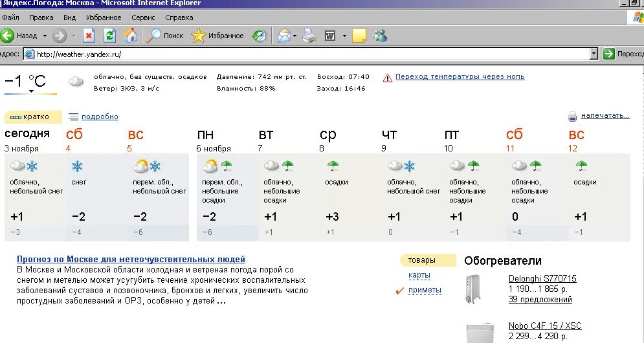Click the Forward arrow button
The image size is (644, 343).
point(60,36)
